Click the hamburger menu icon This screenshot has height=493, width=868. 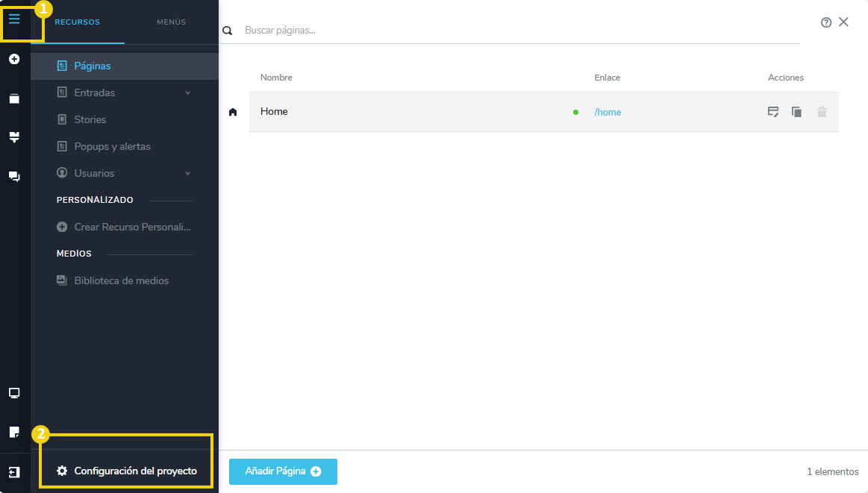(14, 19)
